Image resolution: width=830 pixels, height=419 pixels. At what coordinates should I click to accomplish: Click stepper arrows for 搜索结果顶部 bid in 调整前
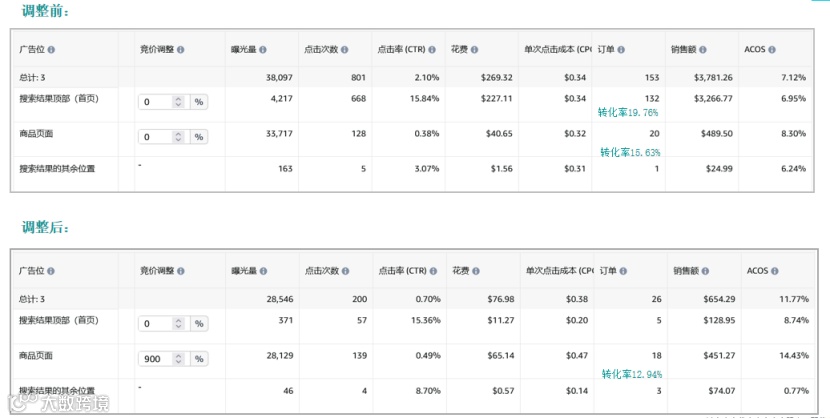(178, 102)
